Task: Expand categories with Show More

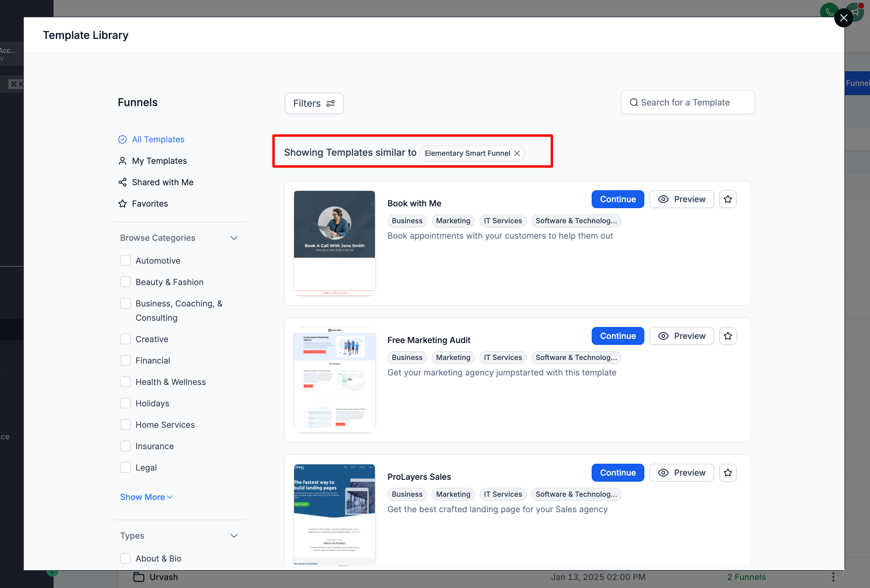Action: (x=146, y=497)
